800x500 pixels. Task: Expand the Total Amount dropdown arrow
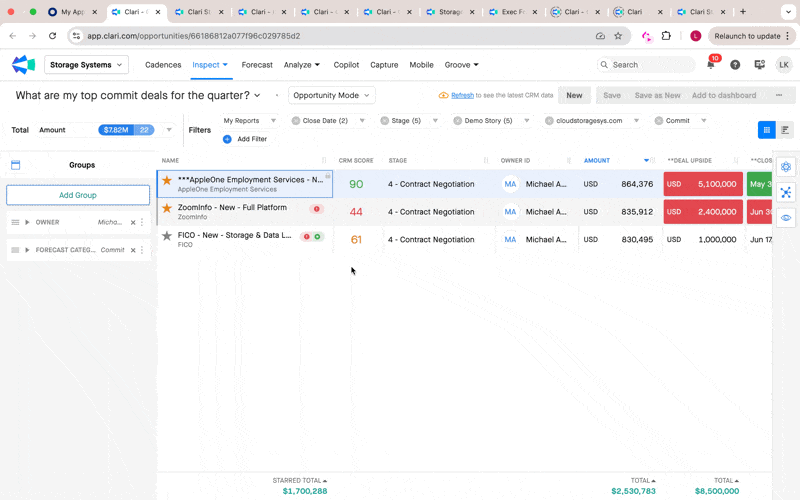(x=169, y=130)
